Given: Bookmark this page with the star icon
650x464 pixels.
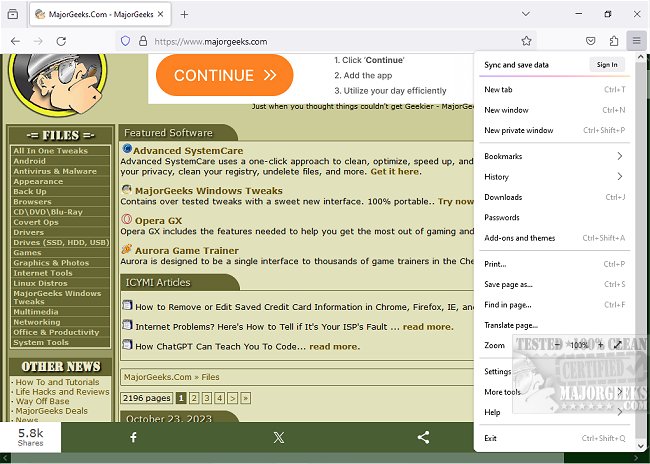Looking at the screenshot, I should click(526, 41).
